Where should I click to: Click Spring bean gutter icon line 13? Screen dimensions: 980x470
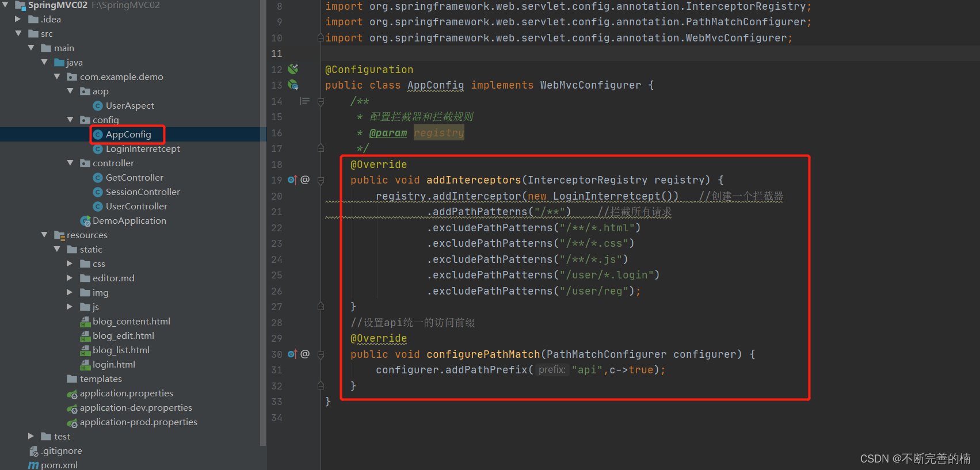coord(293,85)
